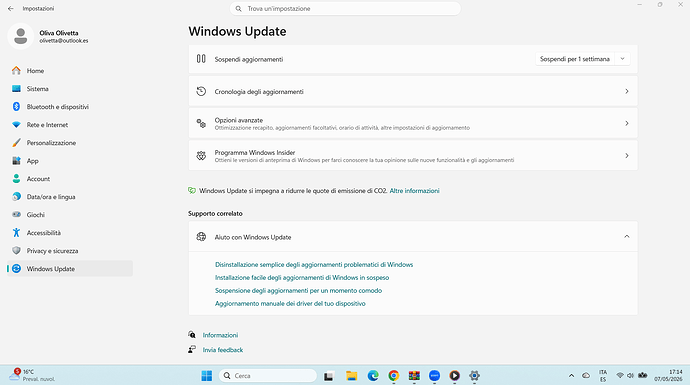Click the taskbar Cerca search box
The height and width of the screenshot is (385, 690).
tap(268, 375)
